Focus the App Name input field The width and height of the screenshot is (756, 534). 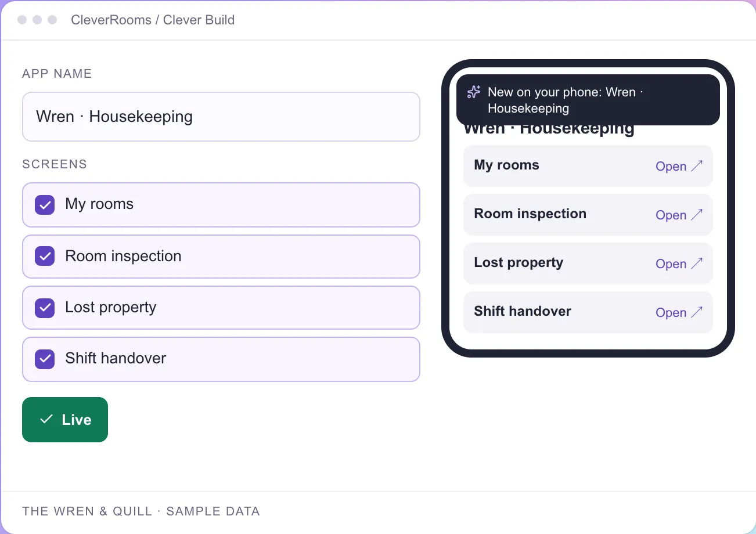(x=221, y=117)
